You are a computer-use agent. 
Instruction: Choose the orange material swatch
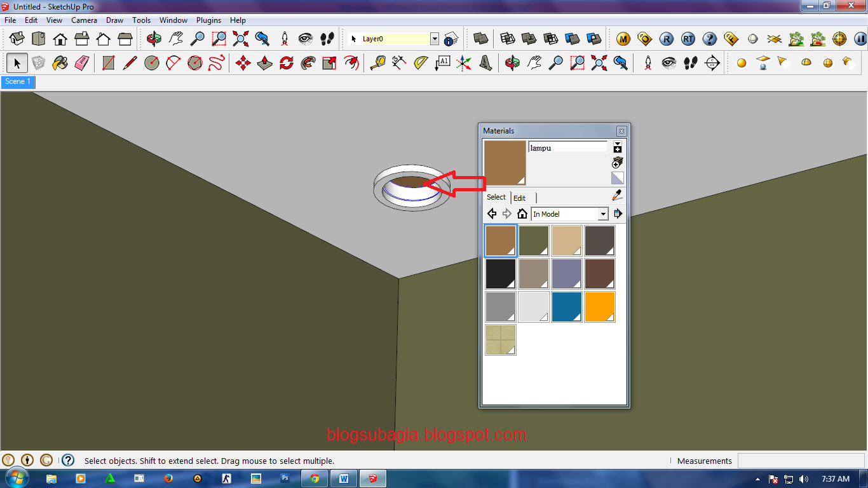pos(600,307)
